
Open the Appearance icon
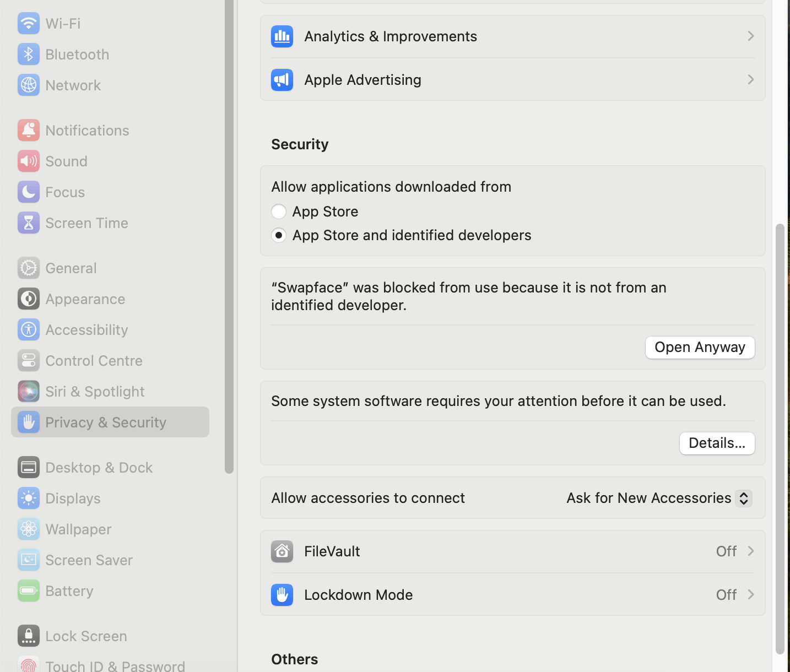28,299
